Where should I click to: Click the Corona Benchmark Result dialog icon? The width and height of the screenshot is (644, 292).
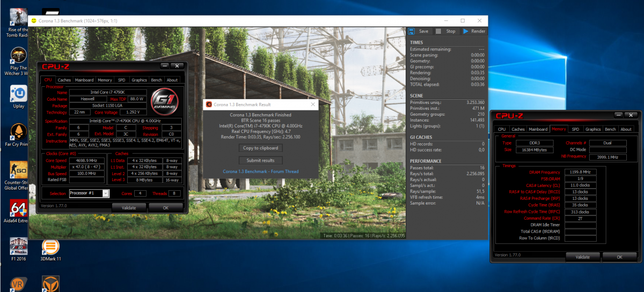click(x=209, y=104)
